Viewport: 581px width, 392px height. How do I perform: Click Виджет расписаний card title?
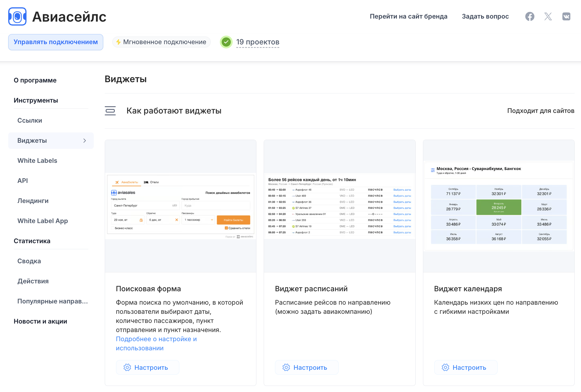pyautogui.click(x=311, y=289)
